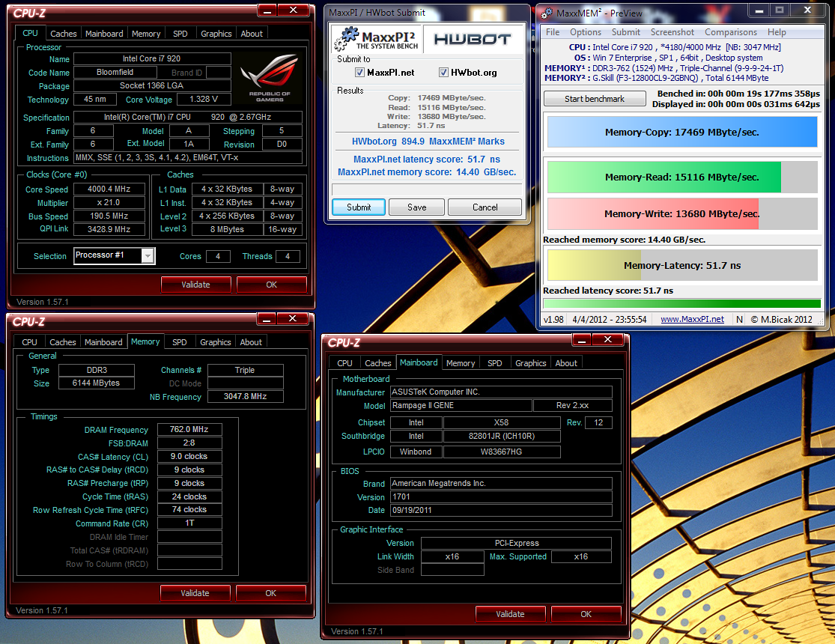This screenshot has height=644, width=835.
Task: Click the Memory-Copy result bar
Action: pos(681,132)
